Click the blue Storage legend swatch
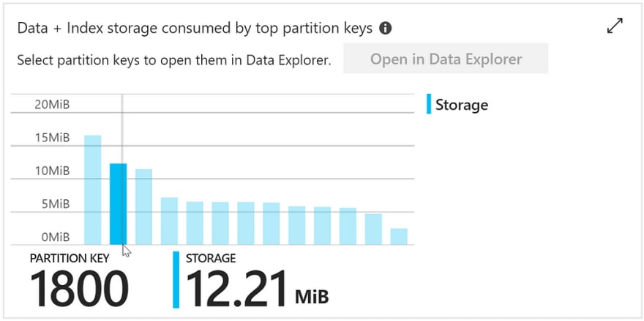The image size is (644, 321). [x=429, y=104]
